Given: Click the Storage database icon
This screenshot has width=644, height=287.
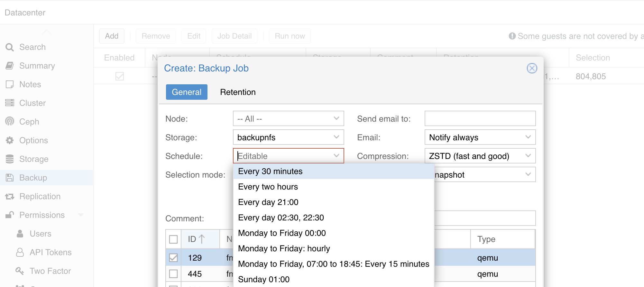Looking at the screenshot, I should [10, 159].
